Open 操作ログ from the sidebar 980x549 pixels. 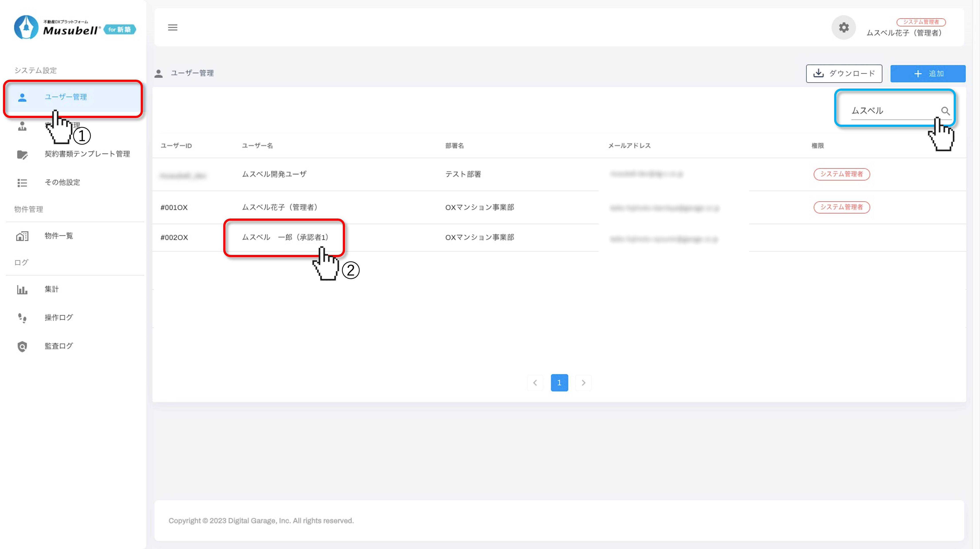tap(59, 317)
